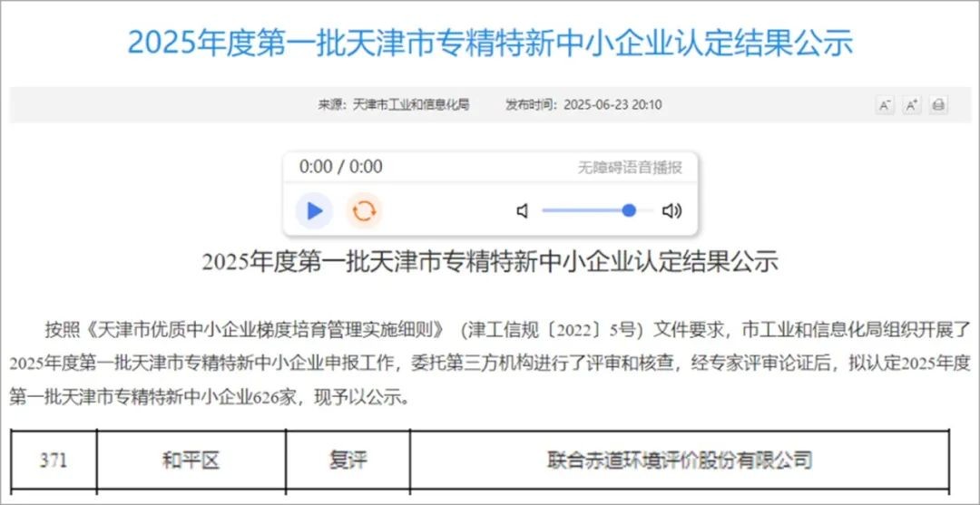This screenshot has height=505, width=980.
Task: Mute audio with the low-volume speaker icon
Action: 522,211
